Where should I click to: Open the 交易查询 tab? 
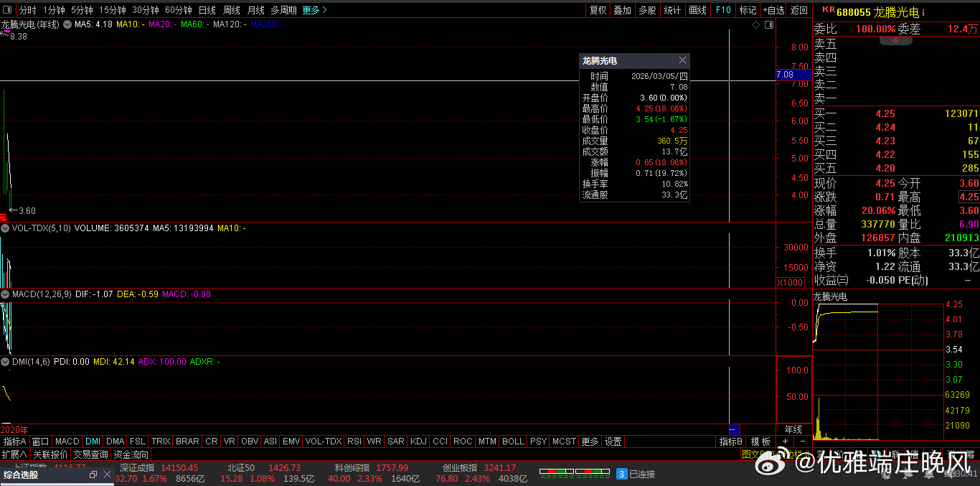pyautogui.click(x=90, y=454)
